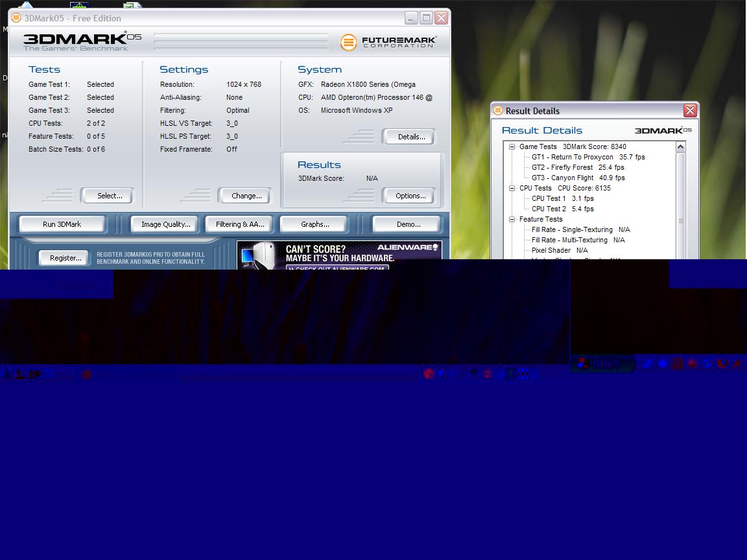Image resolution: width=747 pixels, height=560 pixels.
Task: Click the Fixed Framerate Off value
Action: tap(231, 149)
